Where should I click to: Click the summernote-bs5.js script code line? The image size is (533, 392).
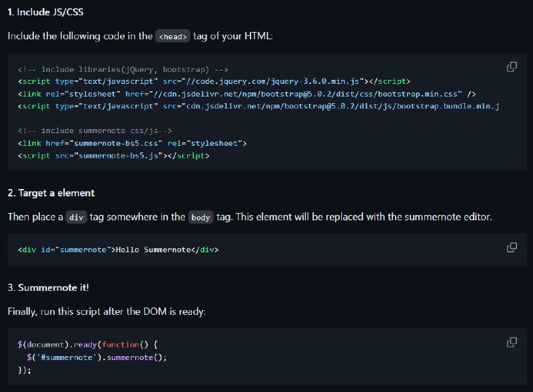point(113,156)
